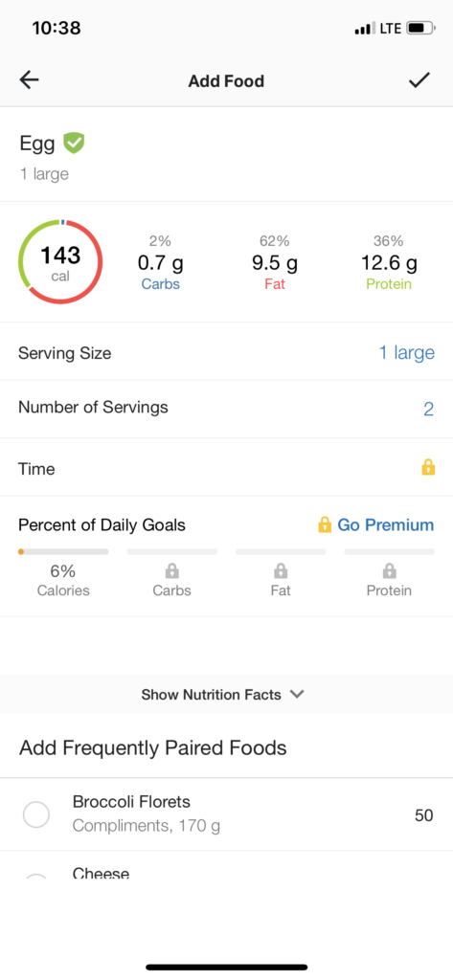Tap the locked Protein goal icon

click(x=389, y=570)
